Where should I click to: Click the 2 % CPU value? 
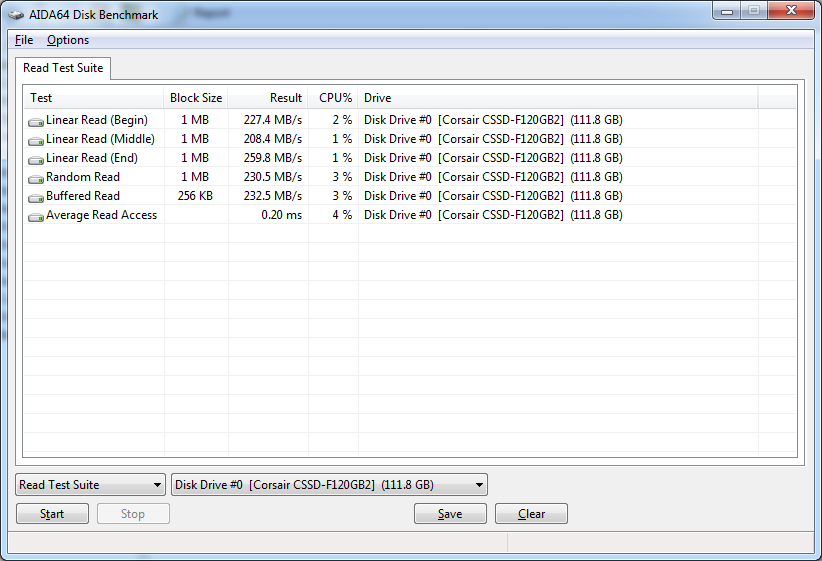[342, 120]
